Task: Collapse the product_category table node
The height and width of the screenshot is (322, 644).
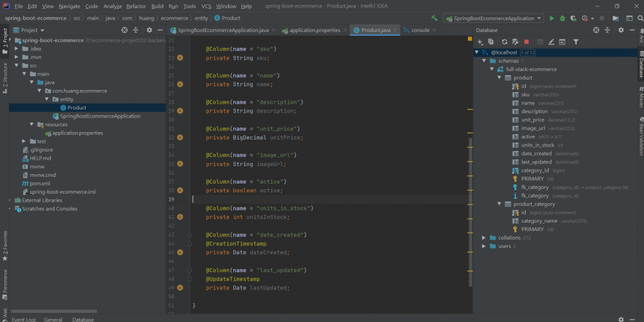Action: [x=499, y=204]
